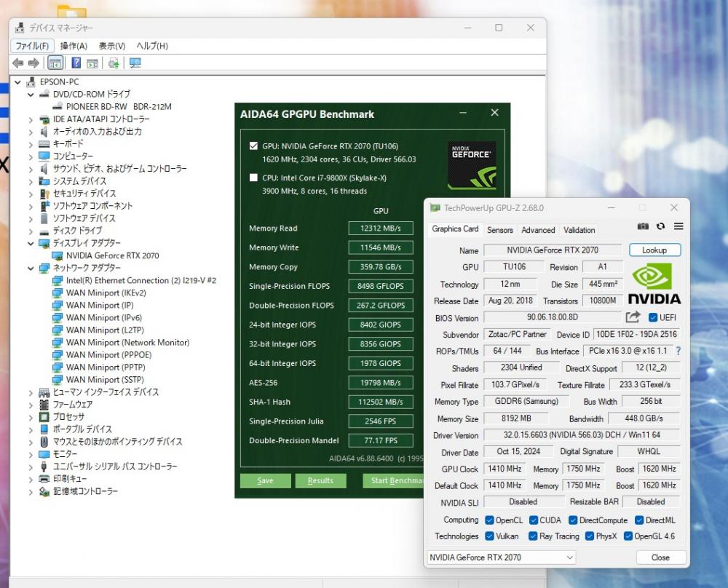
Task: Click the ユニバーサル シリアル バス コントローラー USB icon
Action: 44,466
